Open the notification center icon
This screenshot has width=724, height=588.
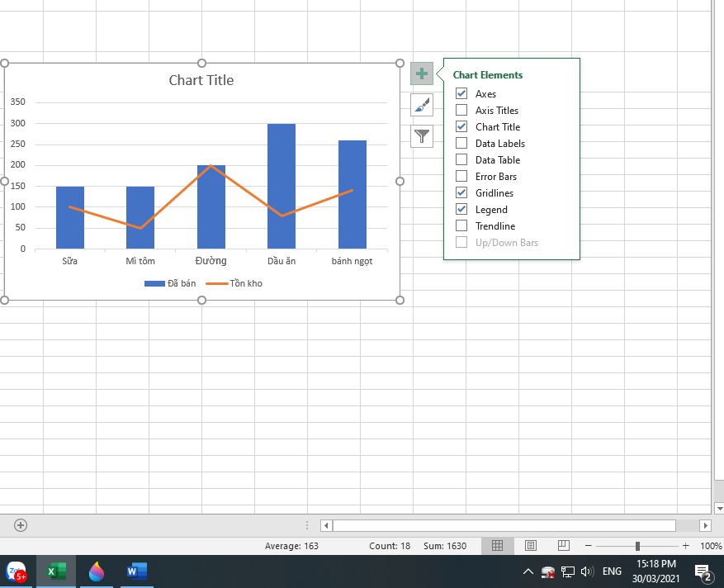(703, 573)
